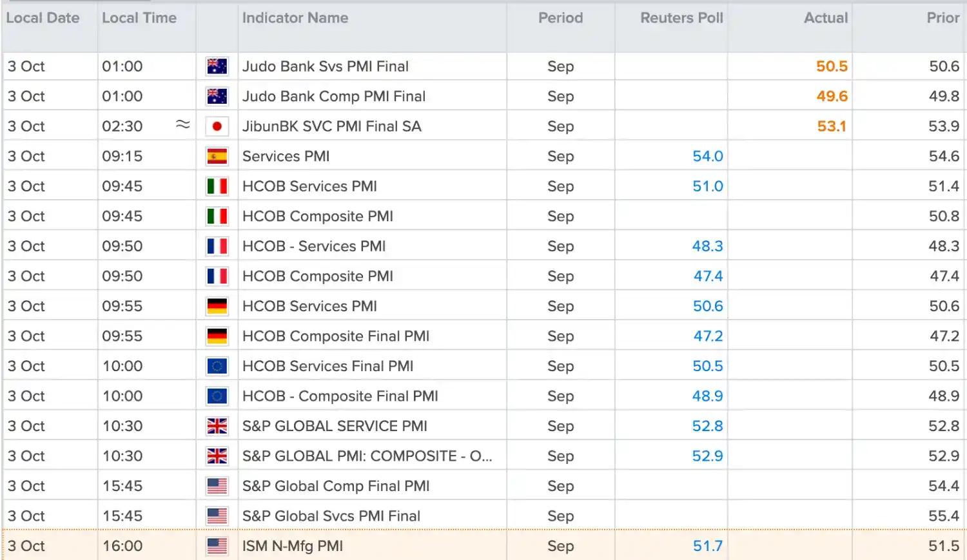Open the HCOB - Services PMI indicator
Viewport: 967px width, 560px height.
pyautogui.click(x=314, y=246)
